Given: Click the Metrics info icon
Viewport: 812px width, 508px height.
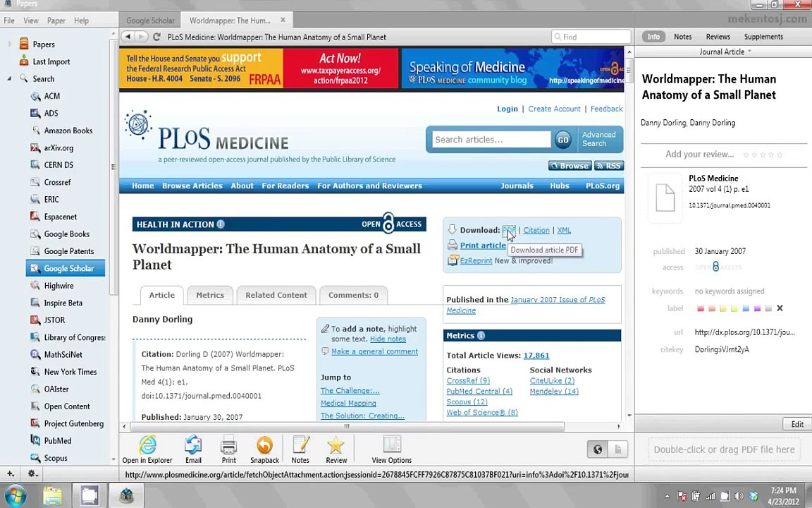Looking at the screenshot, I should coord(481,335).
